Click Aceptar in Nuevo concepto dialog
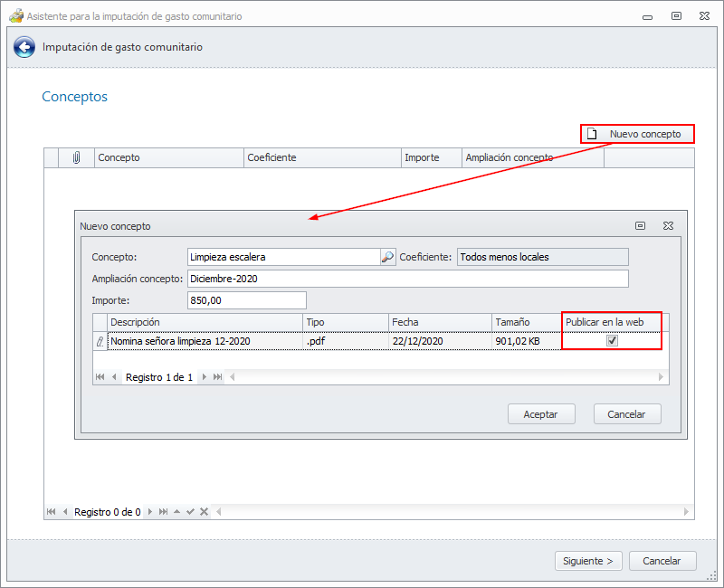The height and width of the screenshot is (588, 724). 541,414
